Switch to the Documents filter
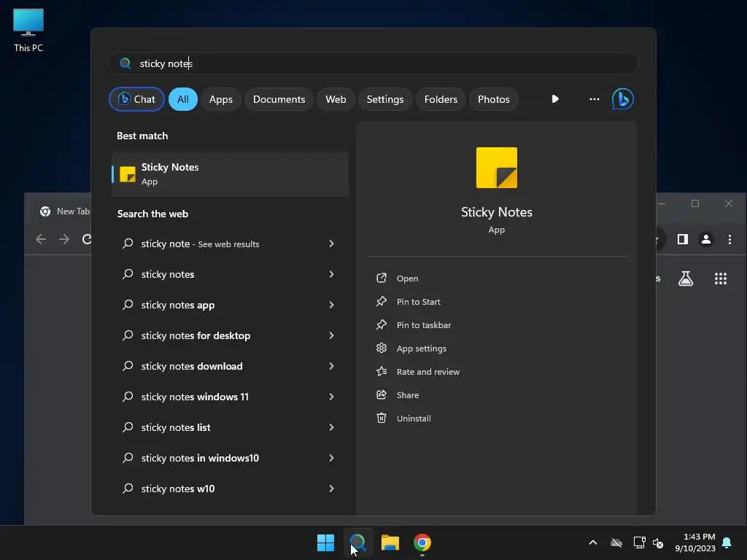 (279, 99)
